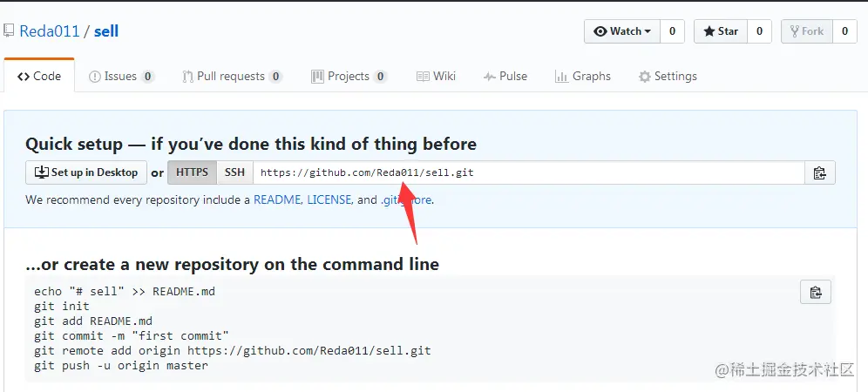This screenshot has height=392, width=868.
Task: Open the Graphs tab
Action: point(583,77)
